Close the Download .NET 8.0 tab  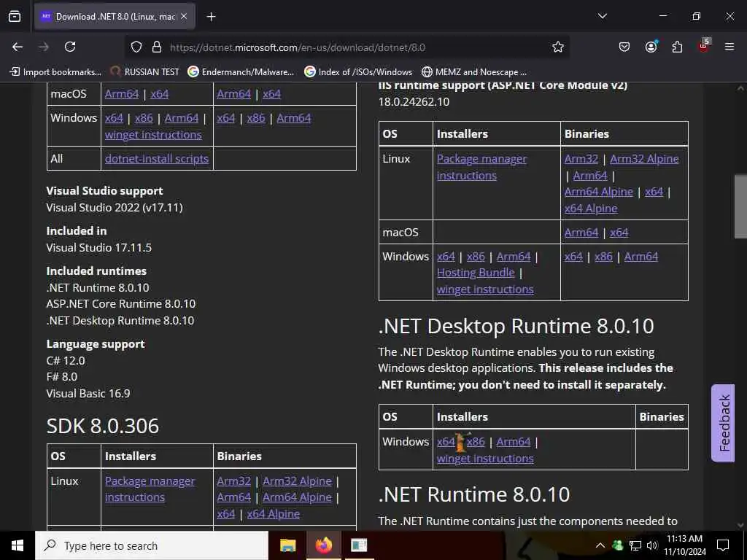tap(184, 17)
